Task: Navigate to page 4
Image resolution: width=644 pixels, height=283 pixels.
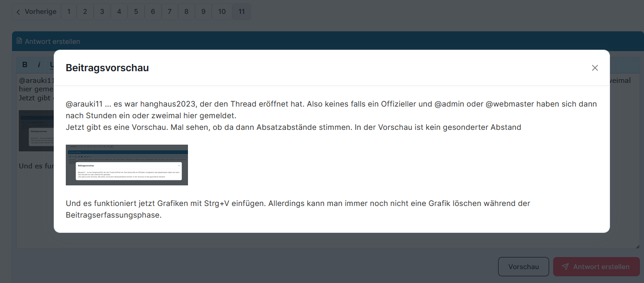Action: point(119,12)
